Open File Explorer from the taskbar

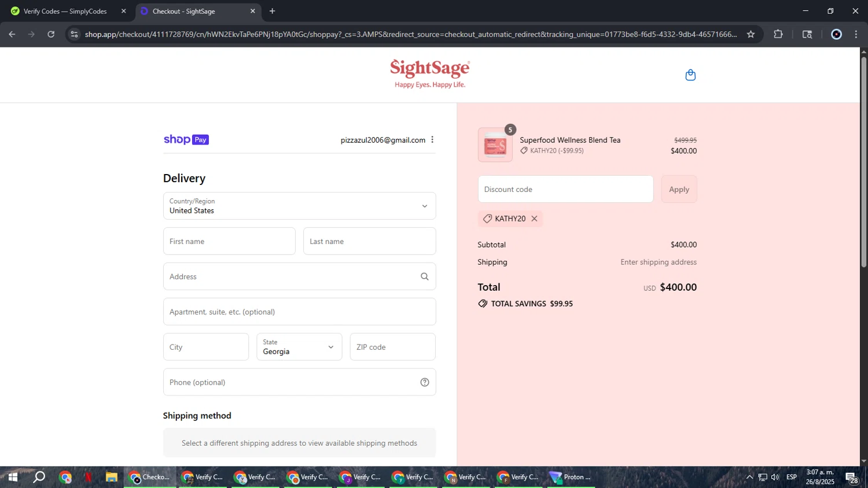click(111, 477)
